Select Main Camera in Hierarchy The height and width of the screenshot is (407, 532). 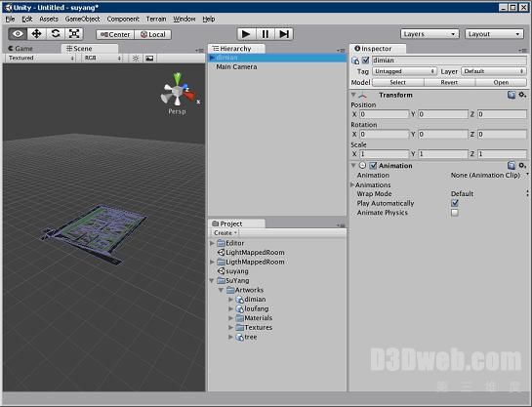pos(277,66)
